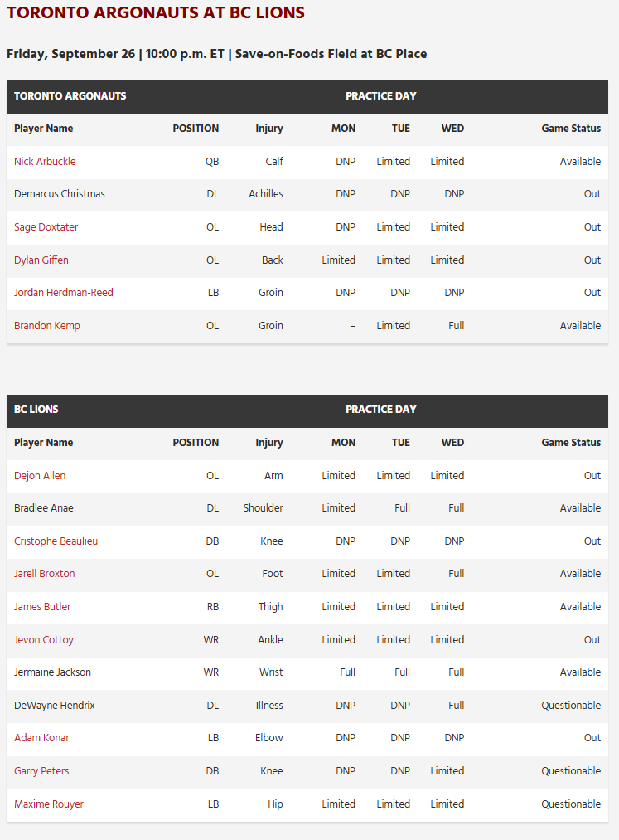
Task: Click Game Status column in Argonauts table
Action: 571,129
